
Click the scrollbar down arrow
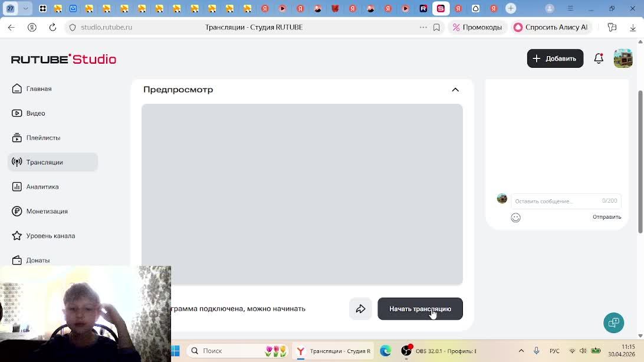point(640,335)
